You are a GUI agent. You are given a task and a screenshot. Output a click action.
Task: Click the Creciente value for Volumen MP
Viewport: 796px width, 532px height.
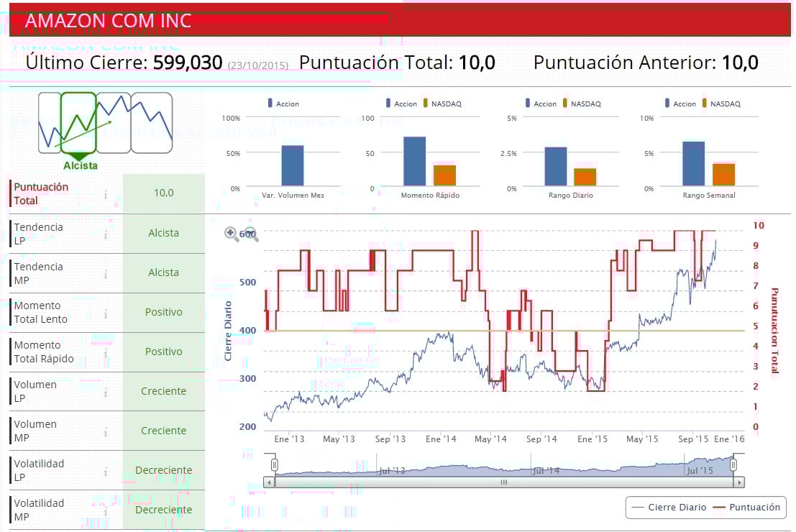[163, 431]
